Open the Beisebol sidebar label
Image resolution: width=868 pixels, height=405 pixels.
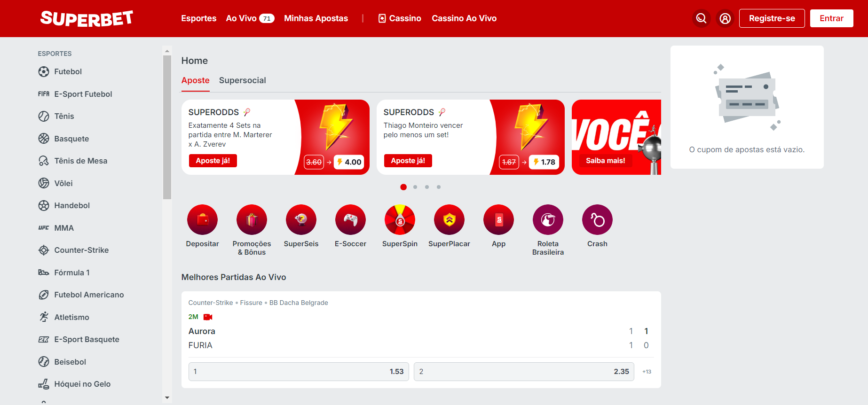coord(70,362)
